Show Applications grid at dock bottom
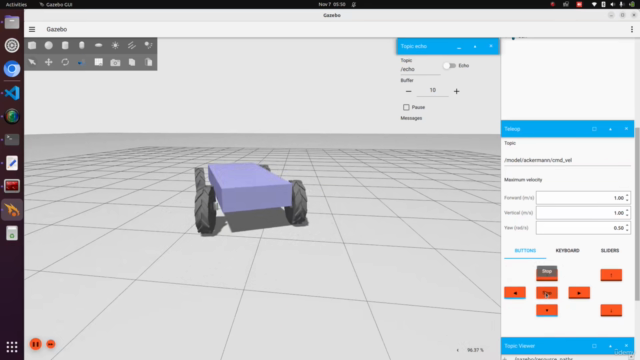640x360 pixels. click(12, 347)
